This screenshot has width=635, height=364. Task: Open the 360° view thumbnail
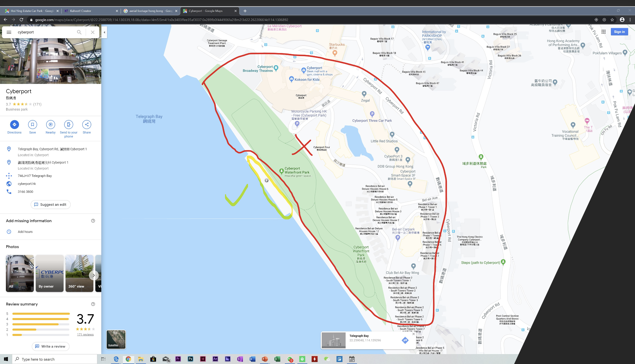click(79, 273)
